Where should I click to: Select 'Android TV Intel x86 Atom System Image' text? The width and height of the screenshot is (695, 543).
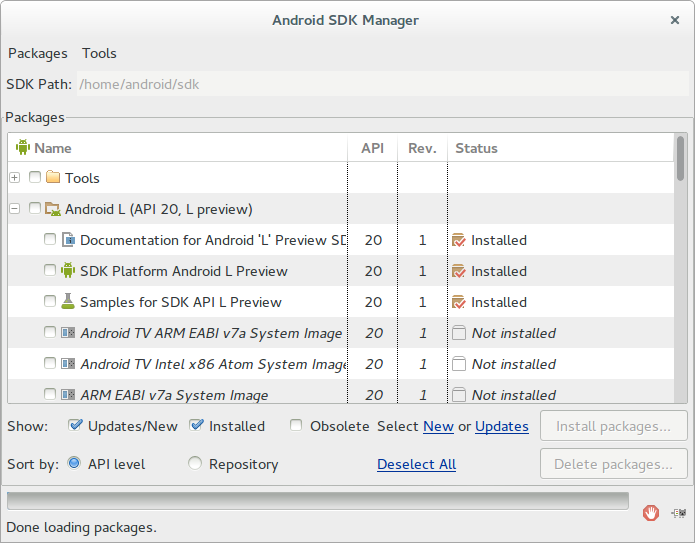click(213, 364)
